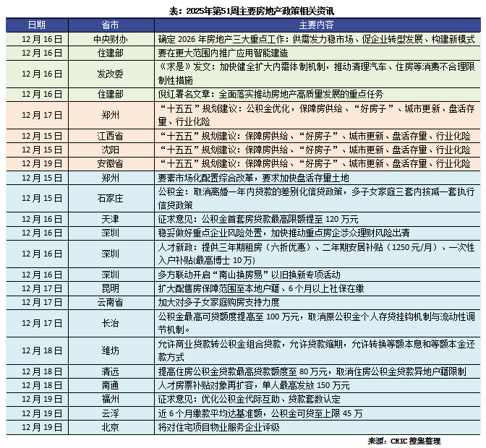486x448 pixels.
Task: Click the 石家庄 cell
Action: click(x=110, y=198)
